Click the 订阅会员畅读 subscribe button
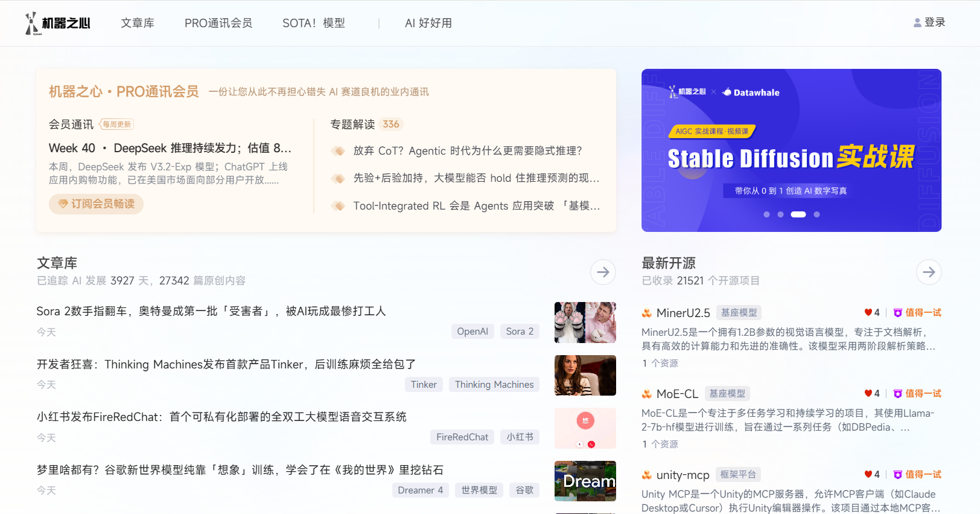 (x=96, y=204)
